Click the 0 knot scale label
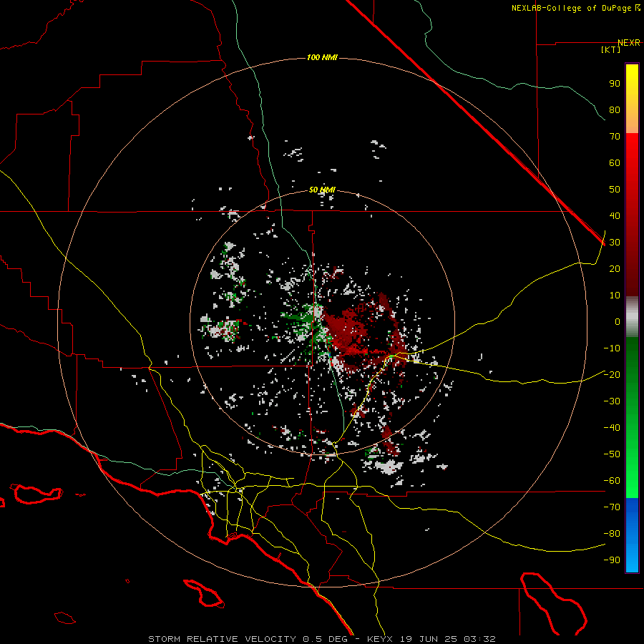Screen dimensions: 644x644 click(x=618, y=322)
